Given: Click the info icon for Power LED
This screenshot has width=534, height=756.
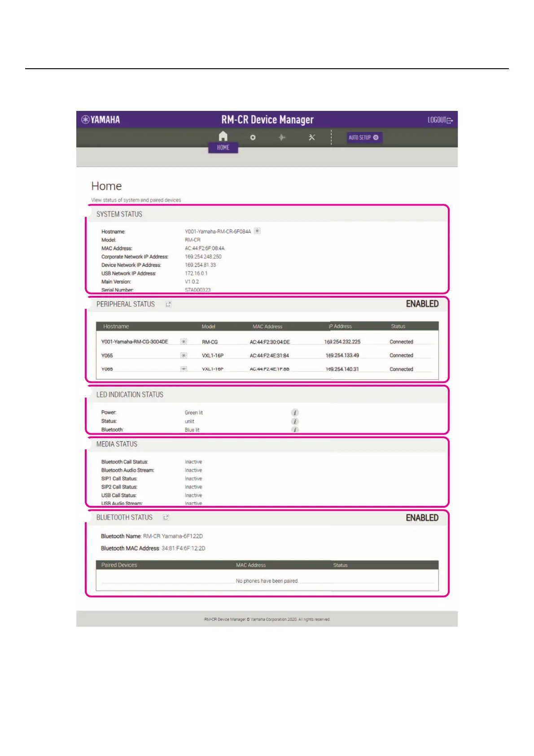Looking at the screenshot, I should click(x=295, y=413).
